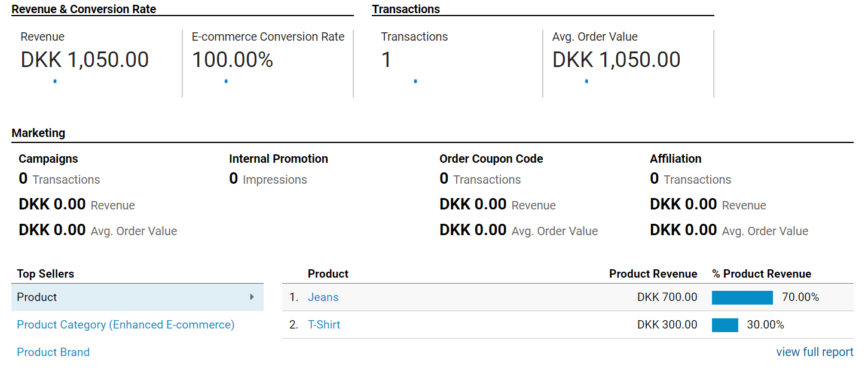Click the Conversion Rate sparkline dot

(x=226, y=81)
